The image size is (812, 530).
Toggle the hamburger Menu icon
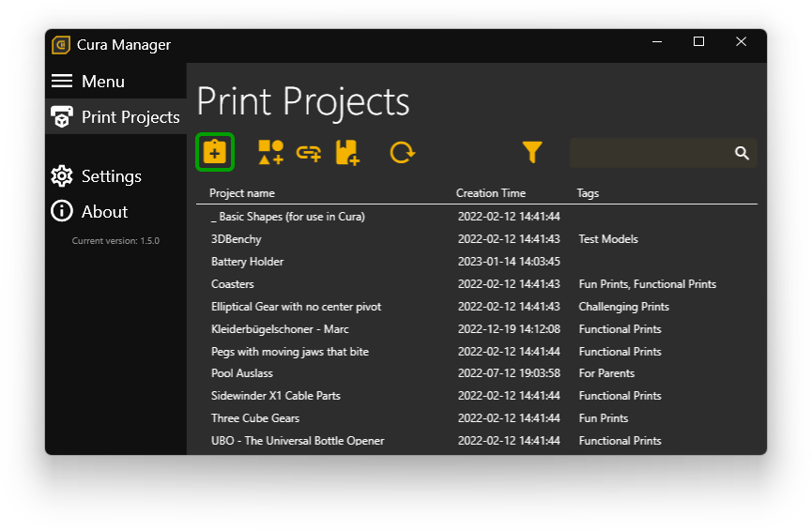point(62,81)
